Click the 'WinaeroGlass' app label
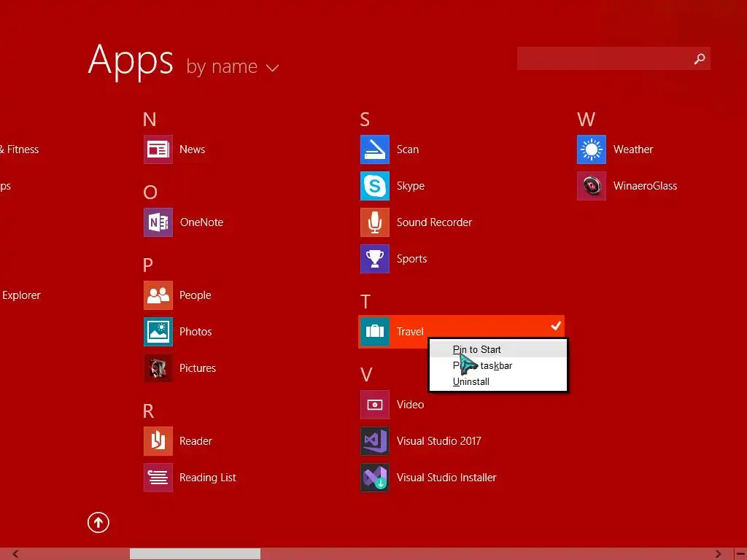 coord(645,186)
